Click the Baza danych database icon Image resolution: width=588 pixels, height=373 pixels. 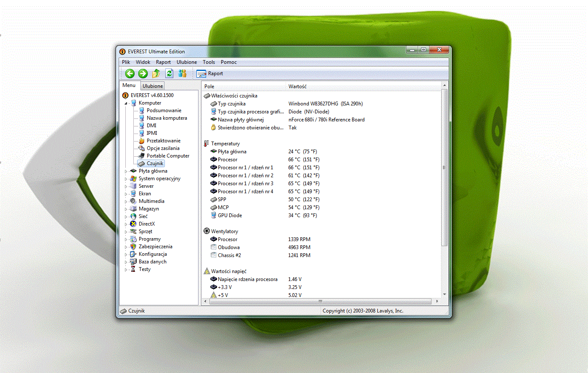pyautogui.click(x=133, y=262)
